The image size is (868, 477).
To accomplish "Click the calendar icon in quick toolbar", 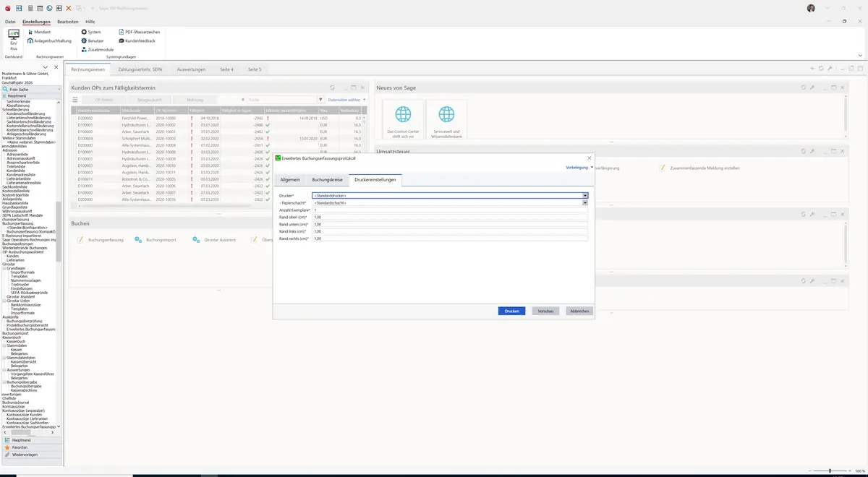I will (39, 8).
